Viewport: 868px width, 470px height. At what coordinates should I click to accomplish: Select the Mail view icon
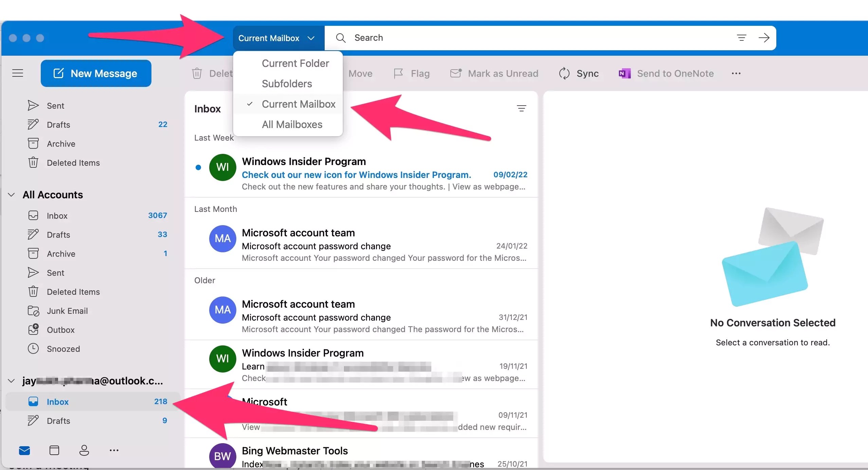click(25, 450)
